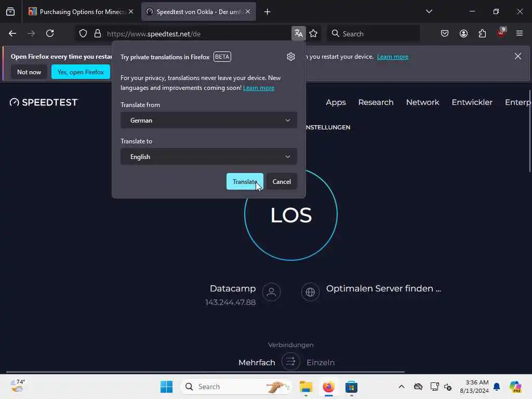Open the Firefox account icon
Image resolution: width=532 pixels, height=399 pixels.
464,34
